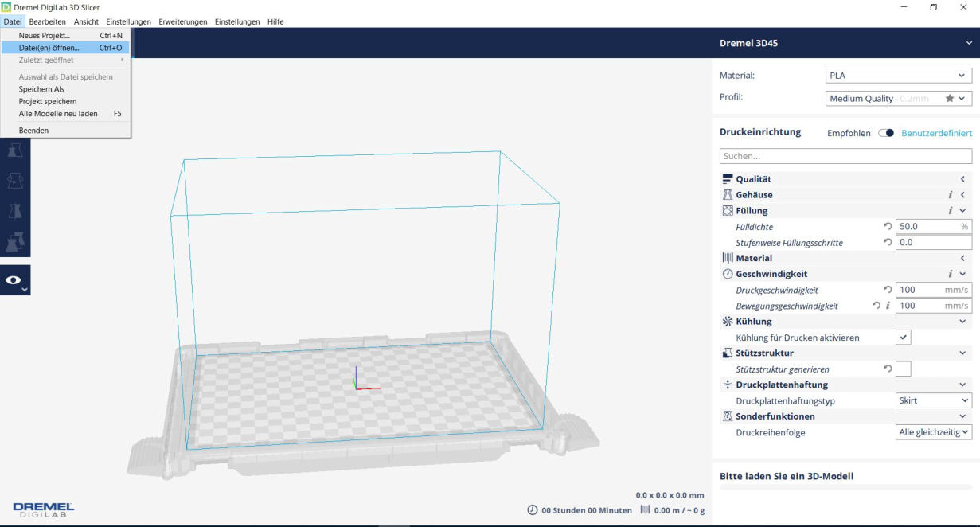Click the Sonderfunktionen category icon
The width and height of the screenshot is (980, 527).
pos(727,416)
